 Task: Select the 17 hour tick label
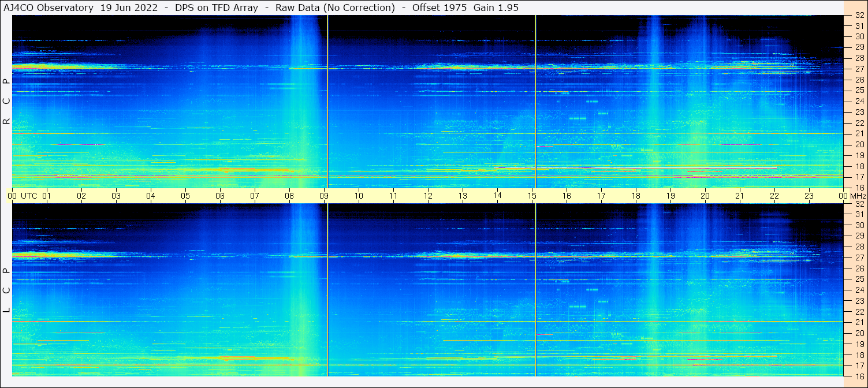pyautogui.click(x=601, y=196)
